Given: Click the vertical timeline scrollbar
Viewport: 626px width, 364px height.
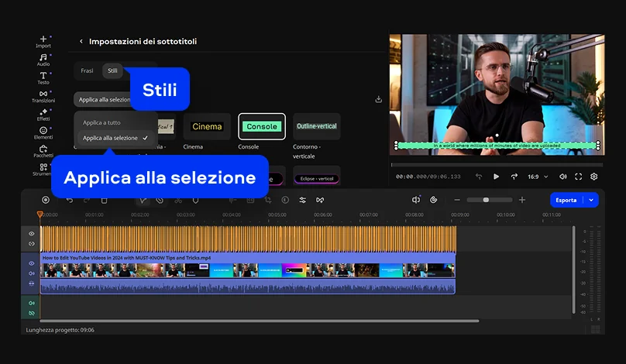Looking at the screenshot, I should click(x=573, y=270).
